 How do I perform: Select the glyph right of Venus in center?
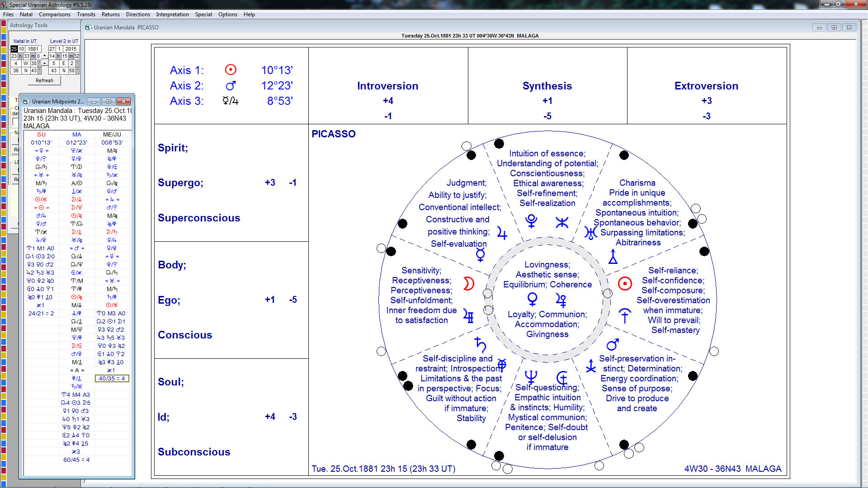(x=561, y=300)
